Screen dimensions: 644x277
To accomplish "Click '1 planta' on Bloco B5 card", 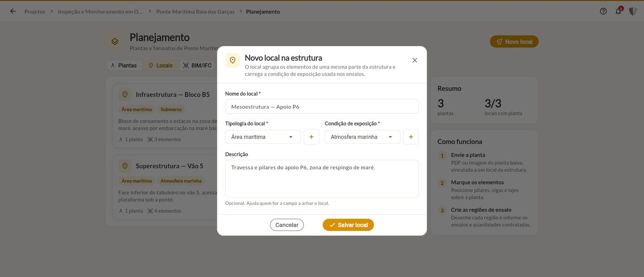I will point(131,139).
